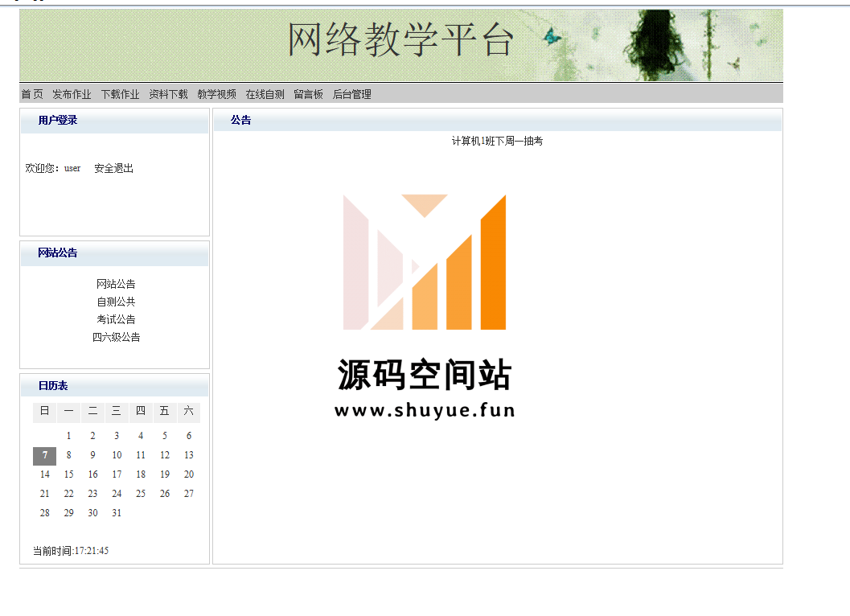Click the 公告 heading of the main panel

240,121
